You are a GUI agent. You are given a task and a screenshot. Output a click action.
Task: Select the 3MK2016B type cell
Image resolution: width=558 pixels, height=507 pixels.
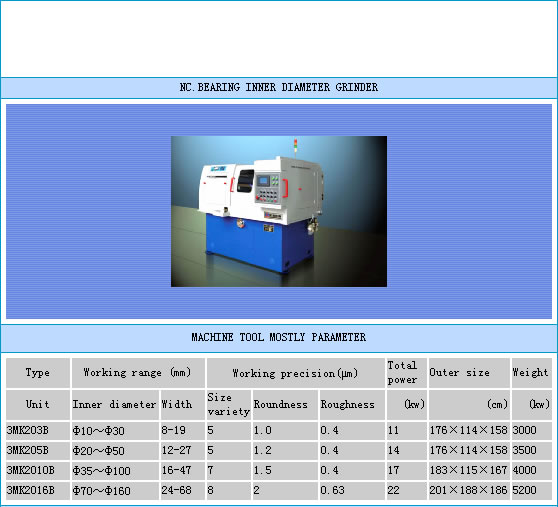(38, 490)
